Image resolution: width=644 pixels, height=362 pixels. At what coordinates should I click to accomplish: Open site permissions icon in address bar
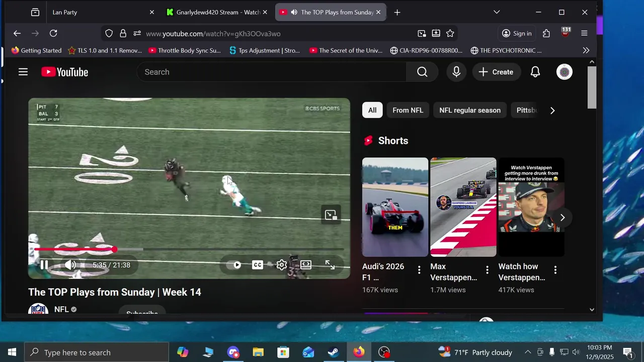(137, 33)
